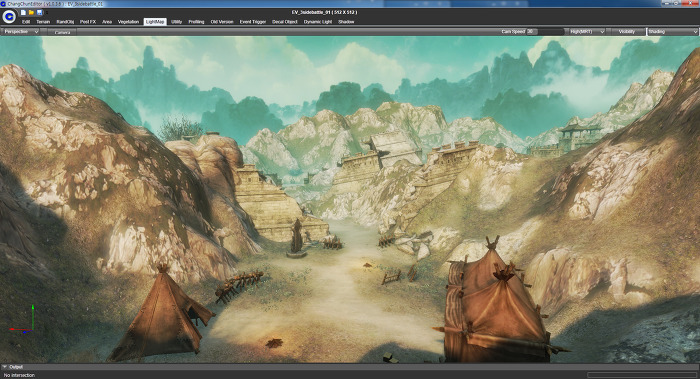Click the 'No intersection' status text
700x379 pixels.
pos(19,375)
